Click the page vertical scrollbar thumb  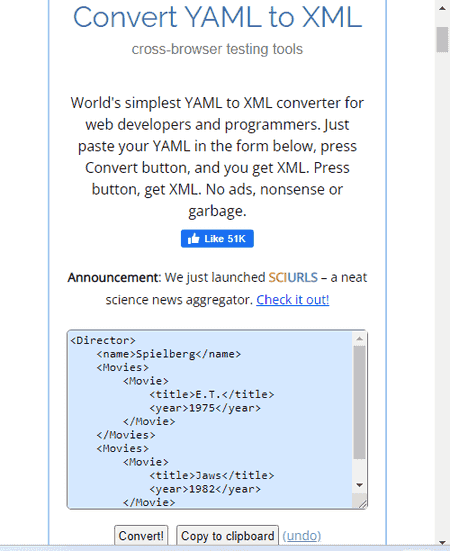pos(442,40)
